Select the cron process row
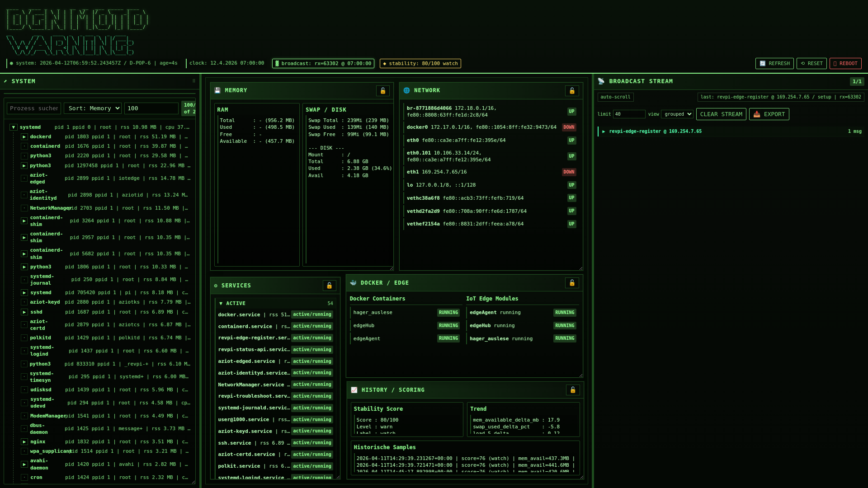 coord(106,478)
